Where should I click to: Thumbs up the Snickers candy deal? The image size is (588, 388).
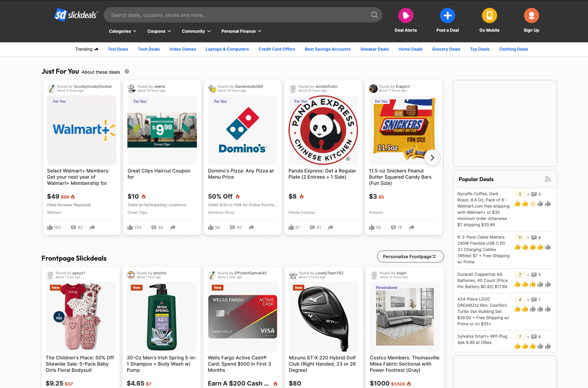click(x=372, y=227)
